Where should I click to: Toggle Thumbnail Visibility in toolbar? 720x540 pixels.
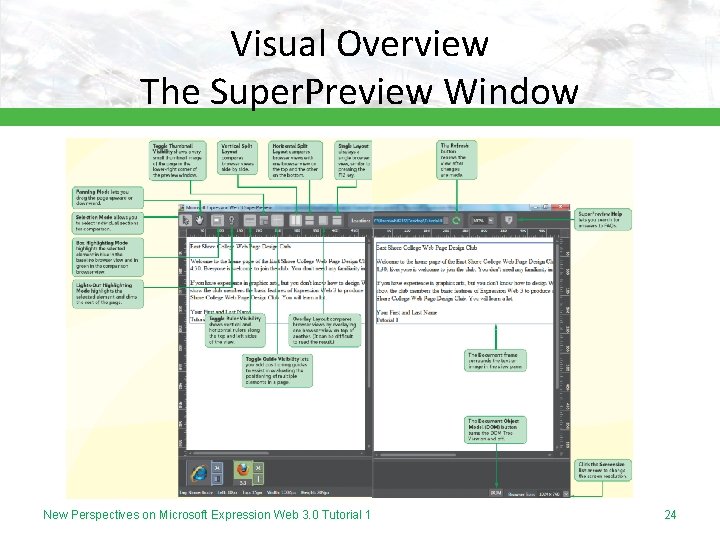click(x=264, y=220)
